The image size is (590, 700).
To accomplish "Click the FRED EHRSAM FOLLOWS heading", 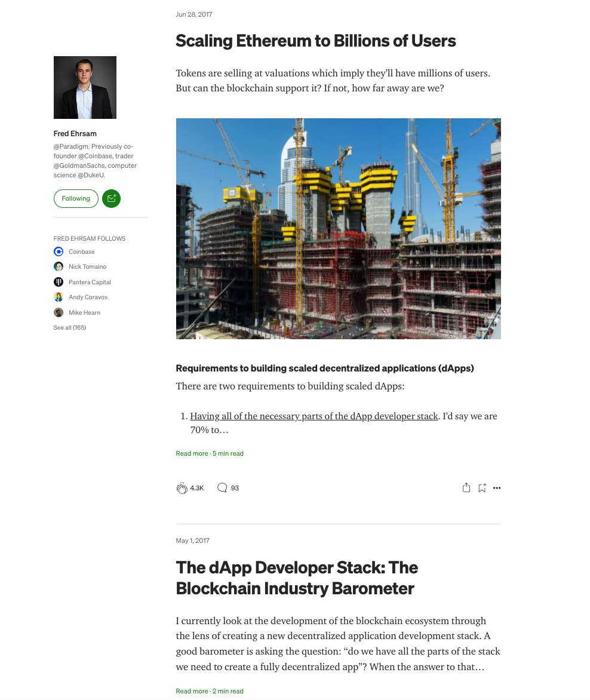I will (x=89, y=238).
